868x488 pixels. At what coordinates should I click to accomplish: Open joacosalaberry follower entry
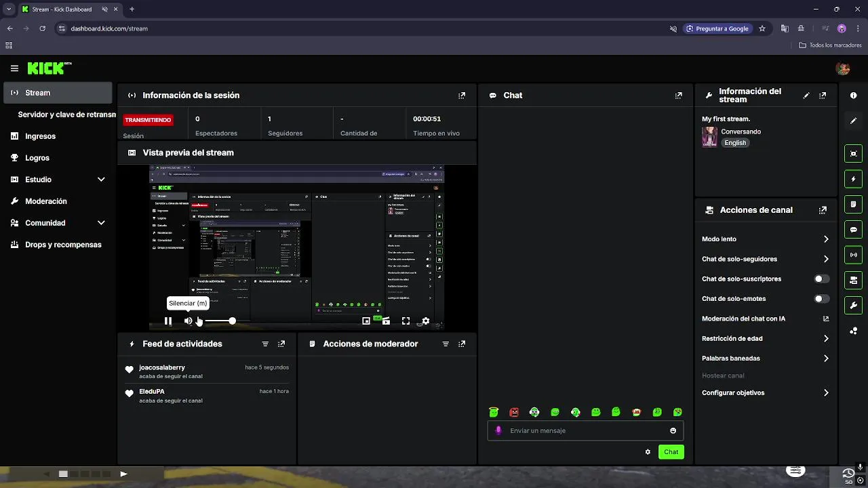pyautogui.click(x=208, y=371)
